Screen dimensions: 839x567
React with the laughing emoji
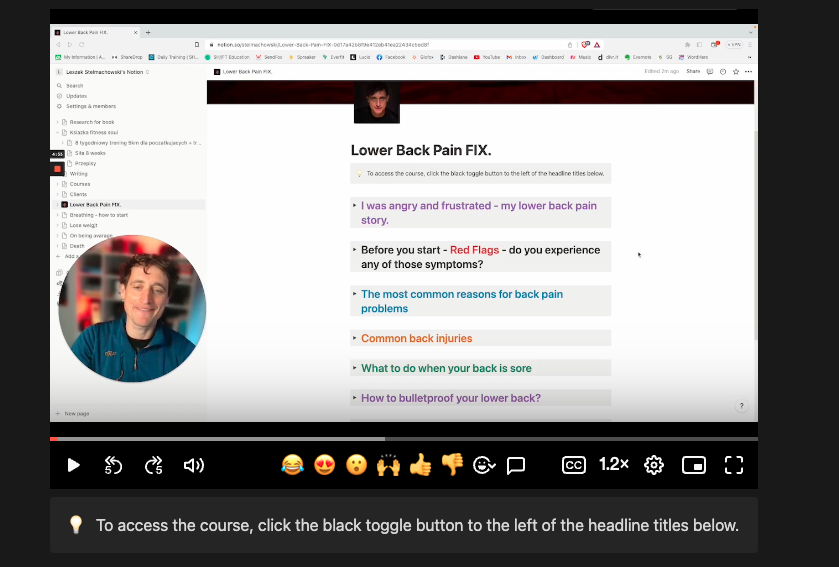(292, 465)
